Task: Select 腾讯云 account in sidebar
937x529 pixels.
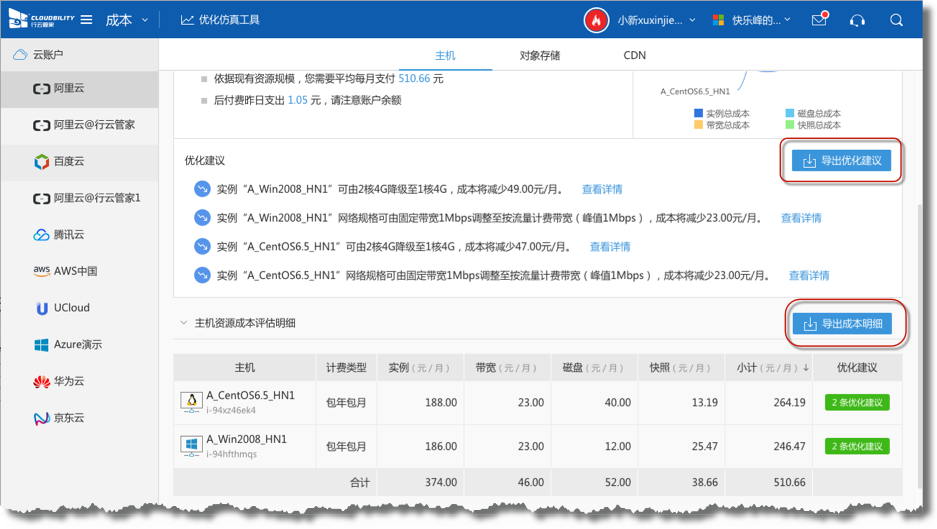Action: 68,235
